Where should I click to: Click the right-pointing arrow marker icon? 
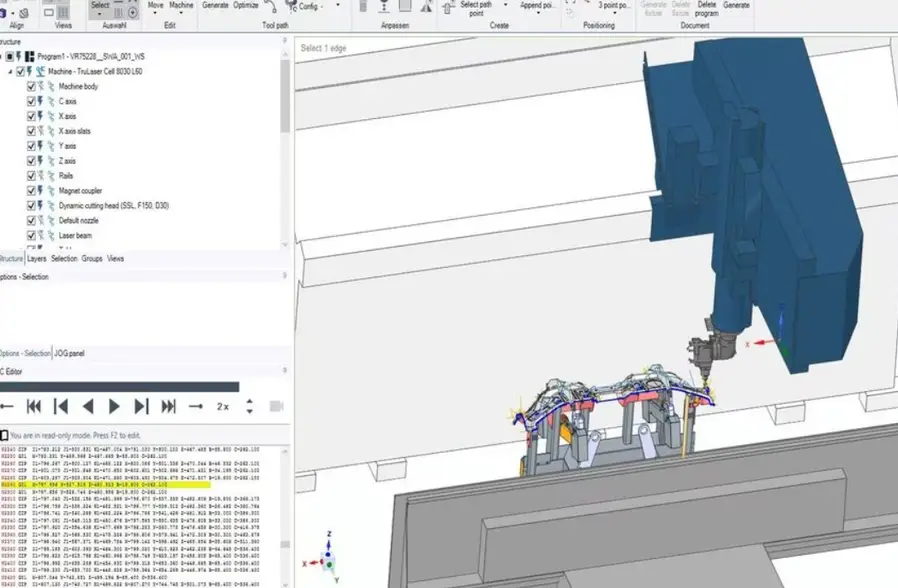196,407
